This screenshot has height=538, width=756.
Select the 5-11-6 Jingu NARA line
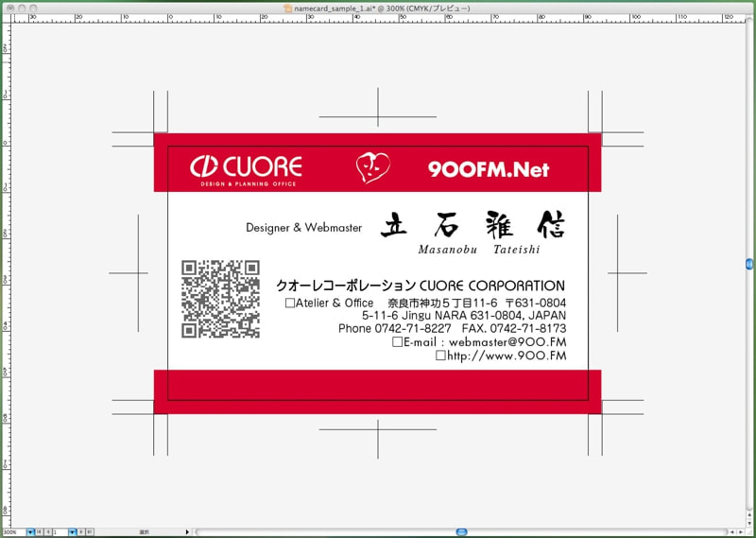coord(464,316)
